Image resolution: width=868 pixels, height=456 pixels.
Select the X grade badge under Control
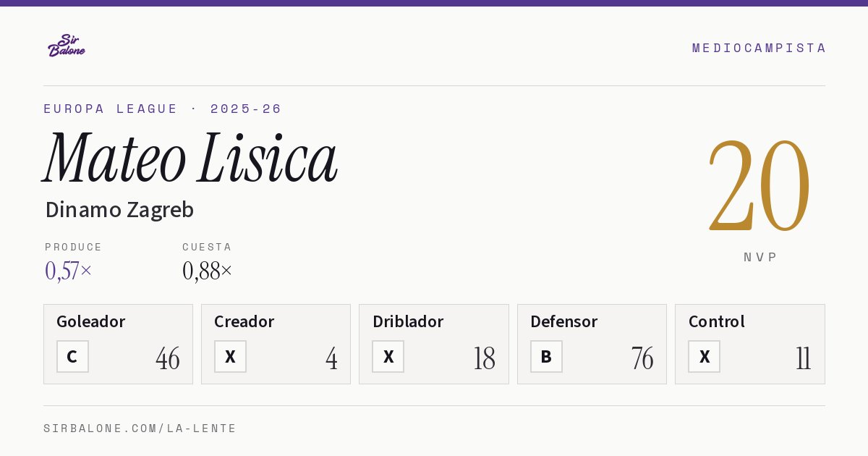tap(705, 357)
